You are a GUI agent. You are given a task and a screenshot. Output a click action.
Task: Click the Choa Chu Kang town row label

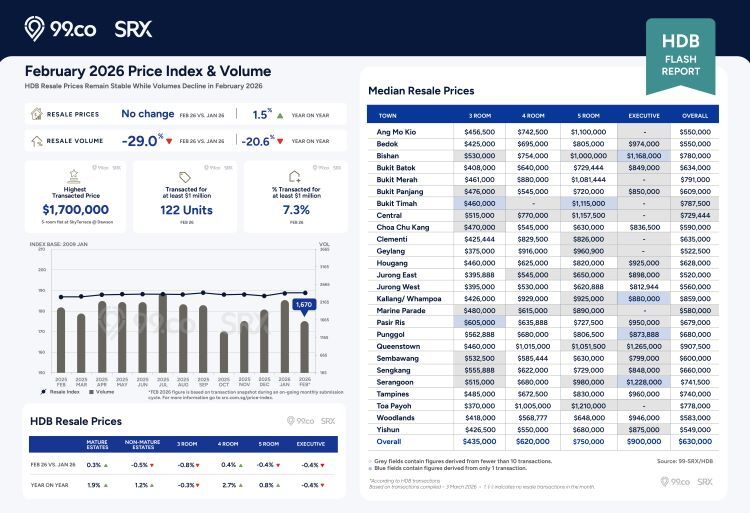(x=403, y=228)
